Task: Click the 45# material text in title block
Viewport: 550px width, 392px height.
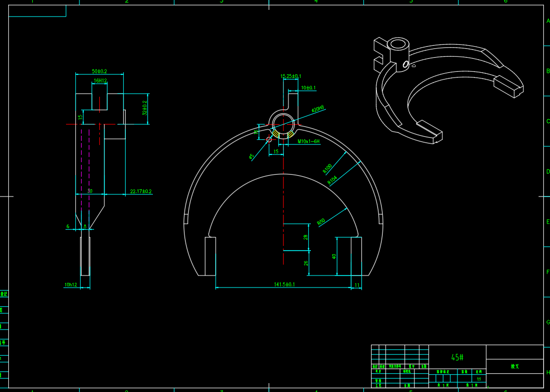Action: pos(457,357)
